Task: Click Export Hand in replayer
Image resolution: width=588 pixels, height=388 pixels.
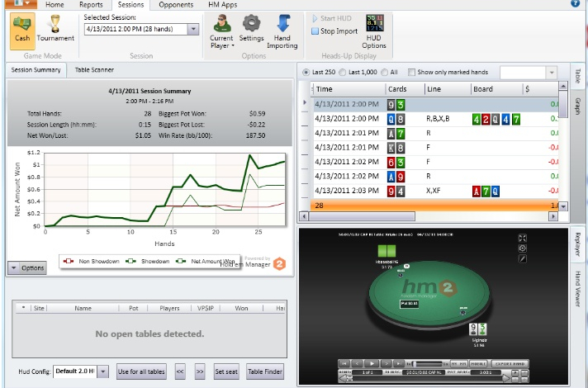Action: [x=510, y=363]
